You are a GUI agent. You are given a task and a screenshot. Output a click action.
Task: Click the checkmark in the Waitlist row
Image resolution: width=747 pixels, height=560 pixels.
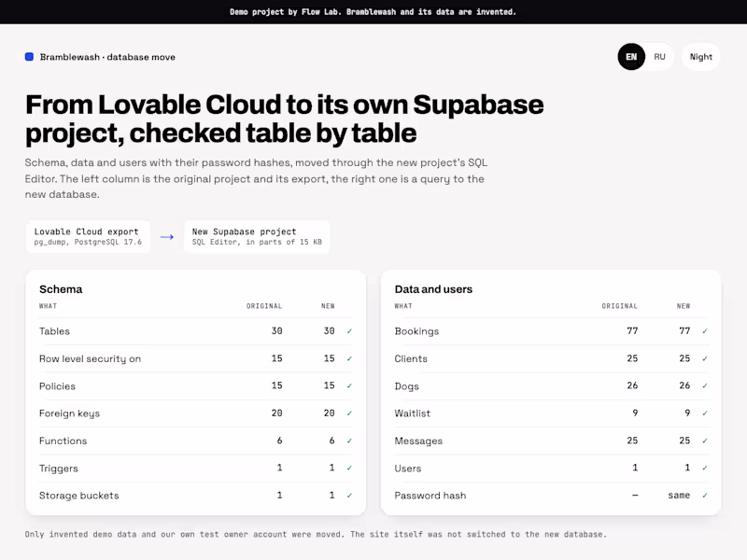pos(705,413)
